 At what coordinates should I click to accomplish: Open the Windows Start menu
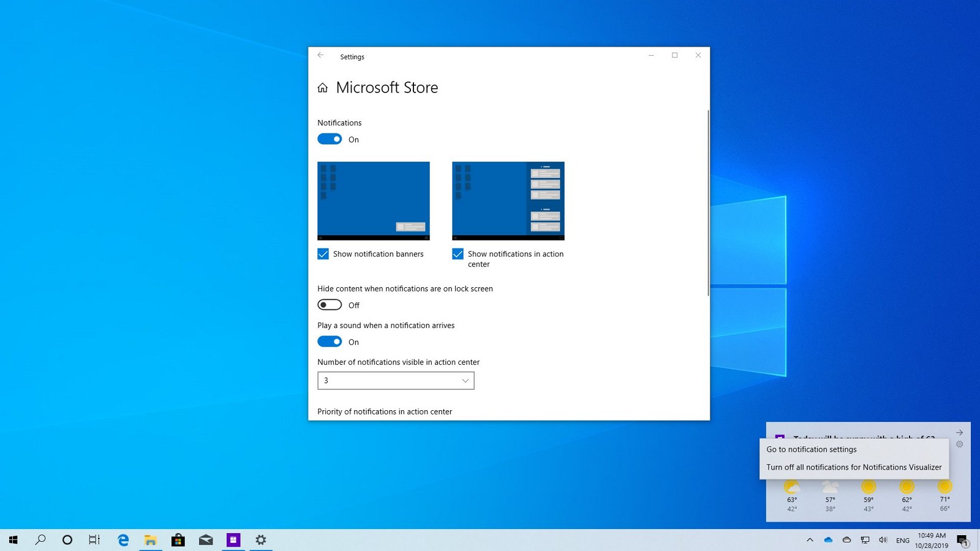[13, 540]
